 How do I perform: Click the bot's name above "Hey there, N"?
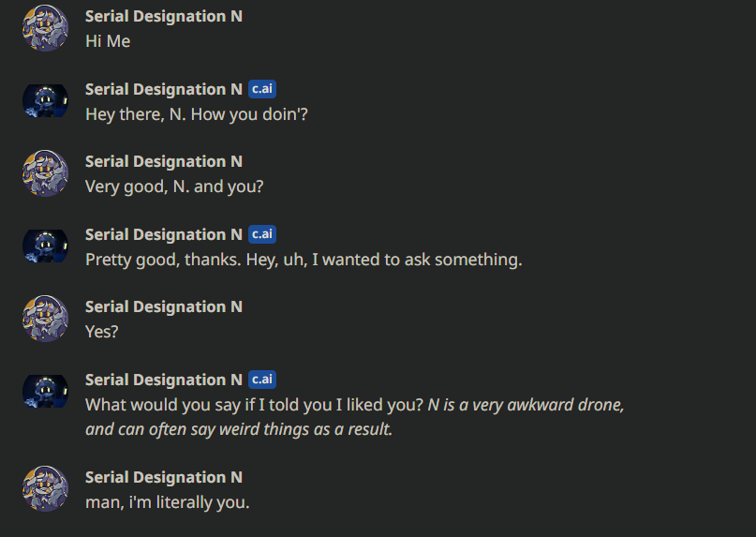tap(164, 90)
